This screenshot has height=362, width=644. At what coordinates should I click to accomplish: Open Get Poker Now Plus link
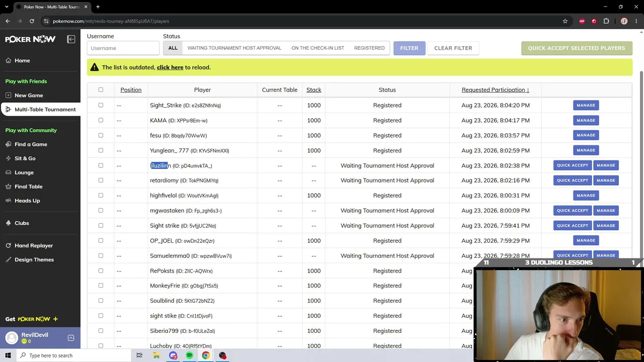tap(32, 319)
